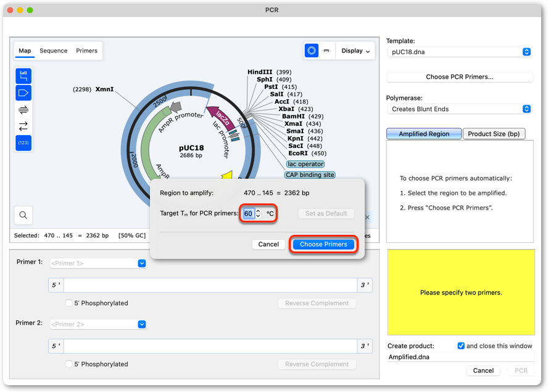Image resolution: width=548 pixels, height=392 pixels.
Task: Open the Polymerase Creates Blunt Ends dropdown
Action: click(x=459, y=109)
